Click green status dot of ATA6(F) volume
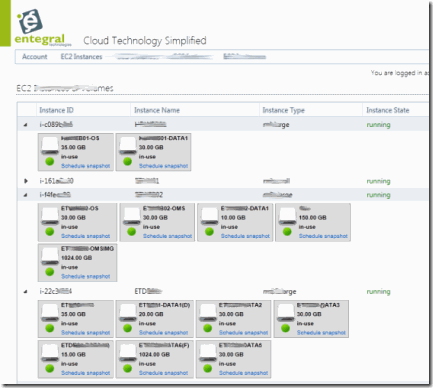Screen dimensions: 433x388 pos(128,369)
